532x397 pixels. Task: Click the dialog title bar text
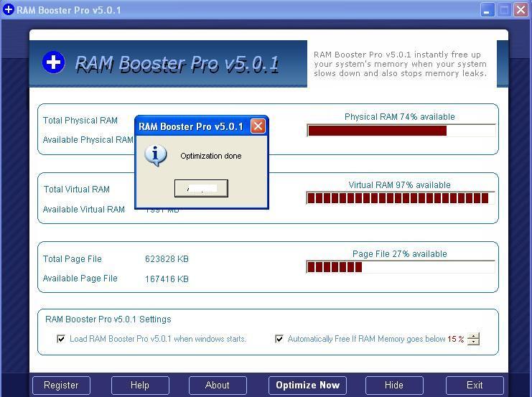(x=191, y=126)
